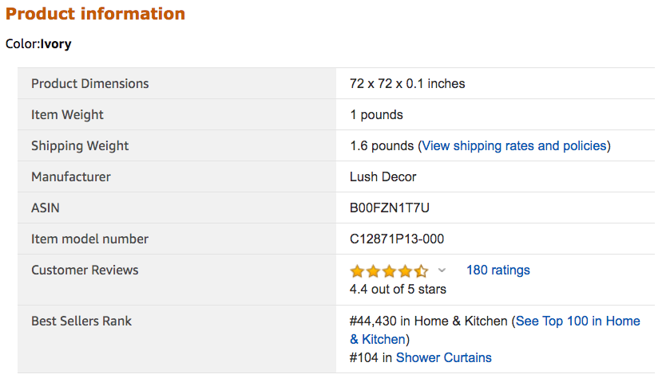
Task: Click the half-filled fifth star
Action: [421, 271]
